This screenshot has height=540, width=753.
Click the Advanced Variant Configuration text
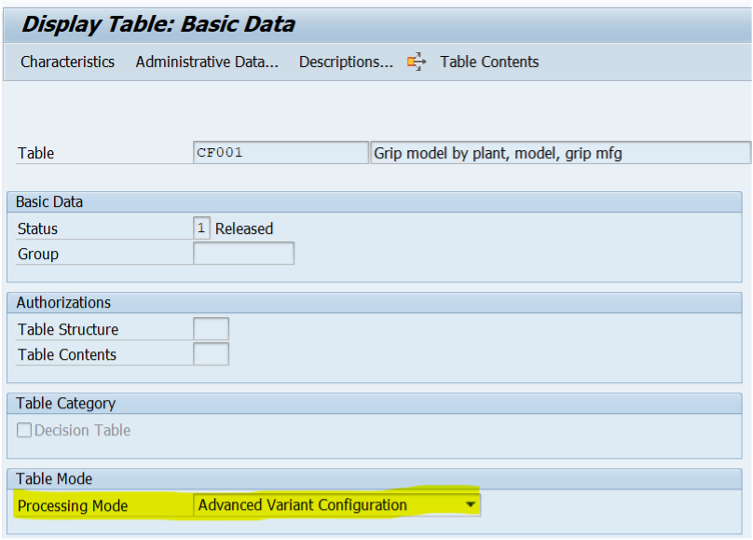[x=302, y=505]
